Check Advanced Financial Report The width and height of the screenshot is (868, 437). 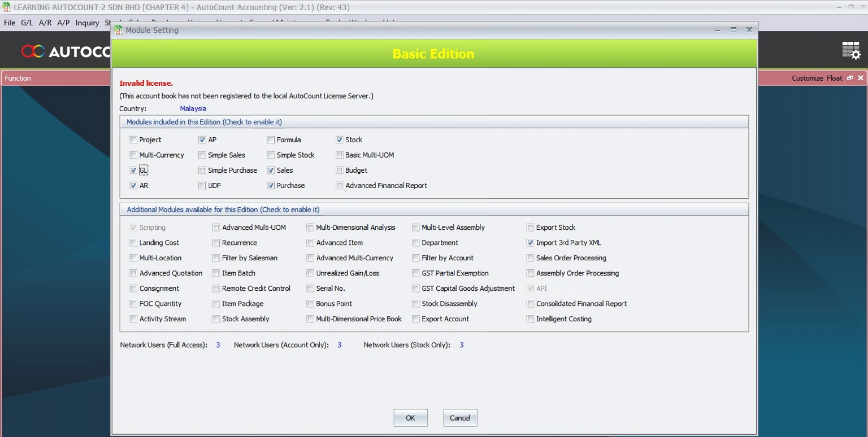339,185
